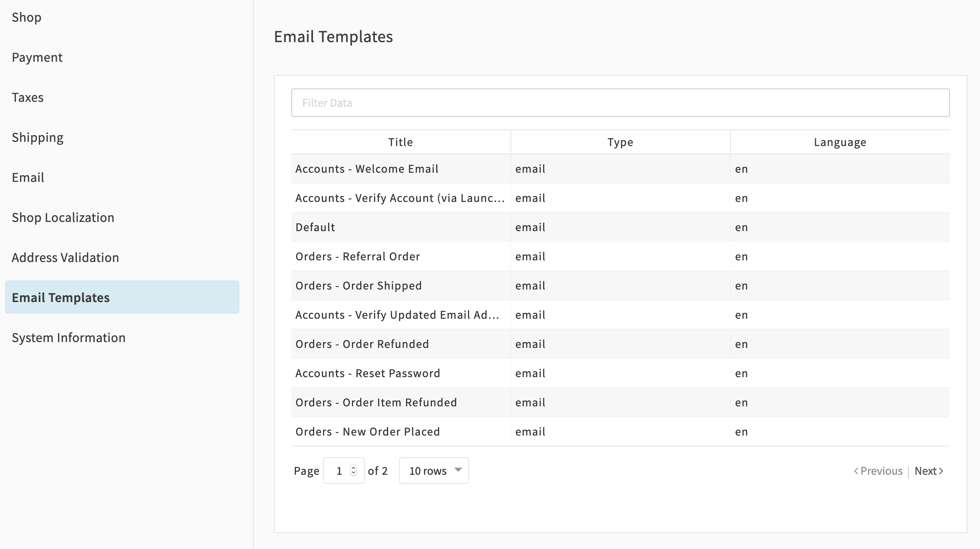Select the Address Validation sidebar item
980x549 pixels.
pyautogui.click(x=66, y=258)
